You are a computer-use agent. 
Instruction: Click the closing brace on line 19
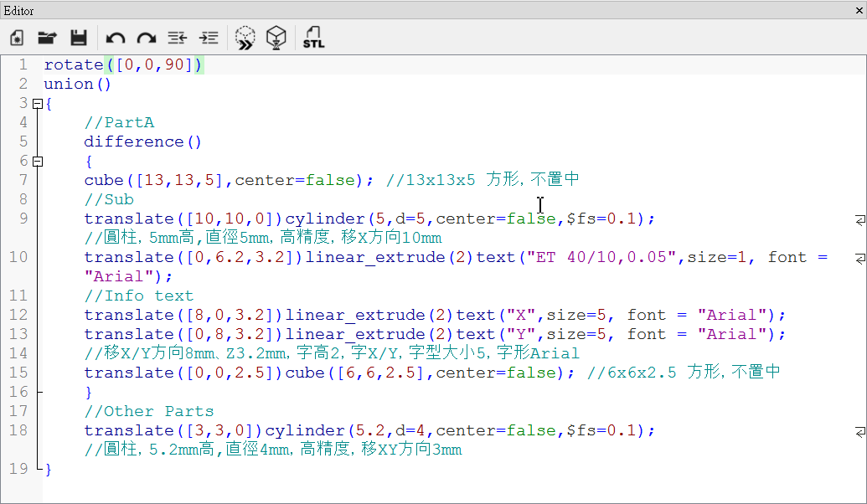coord(49,469)
